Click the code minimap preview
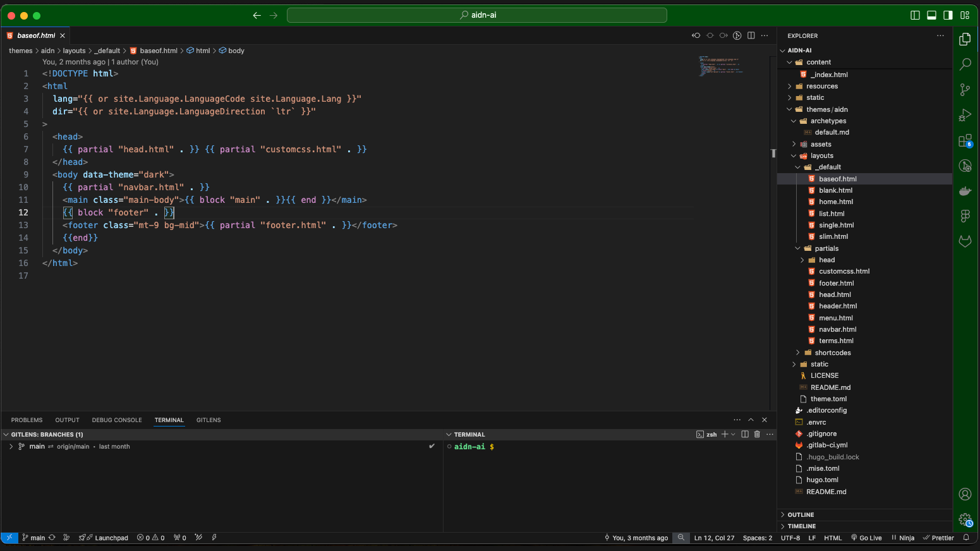The image size is (980, 551). [720, 66]
